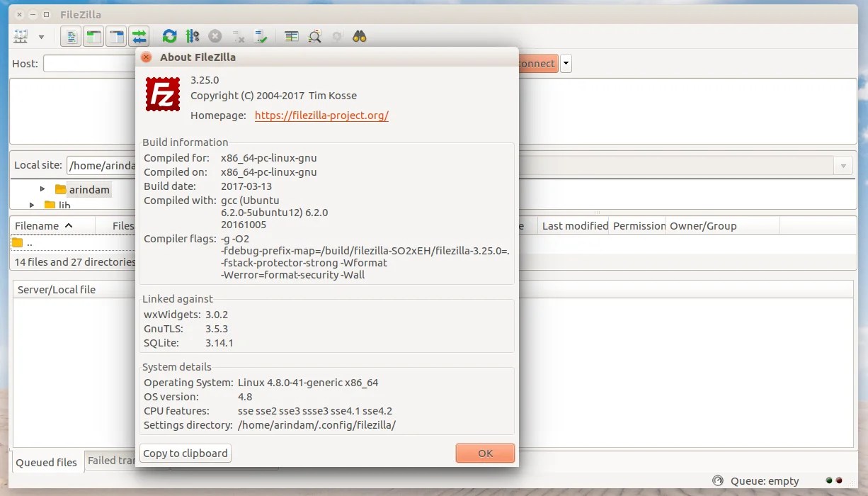Click Build date value '2017-03-13'
This screenshot has height=496, width=868.
[x=246, y=186]
